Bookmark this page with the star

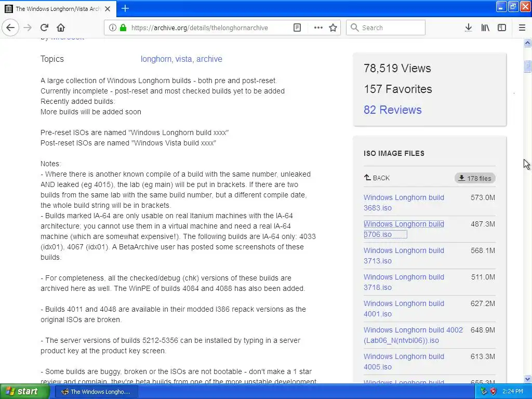pos(333,28)
